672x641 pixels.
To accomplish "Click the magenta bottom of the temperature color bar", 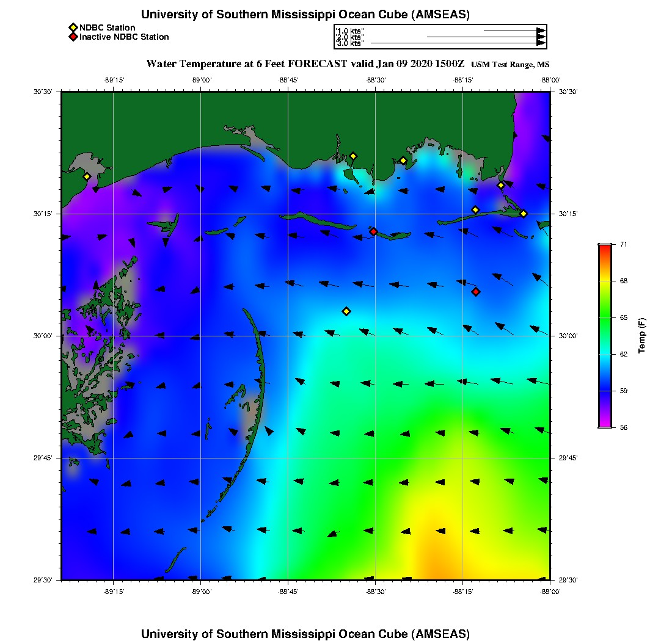I will (x=604, y=424).
